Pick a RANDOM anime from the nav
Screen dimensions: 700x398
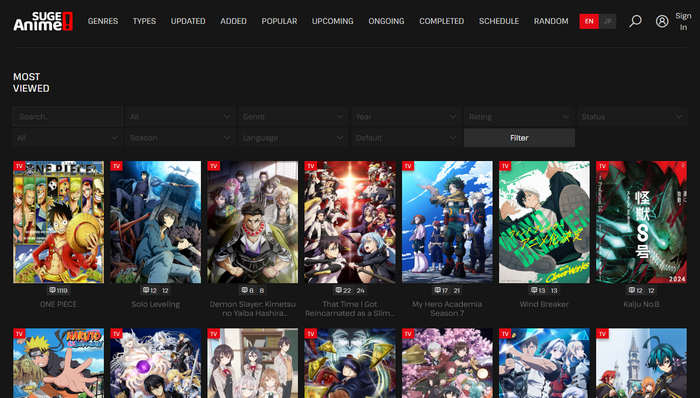(x=551, y=21)
